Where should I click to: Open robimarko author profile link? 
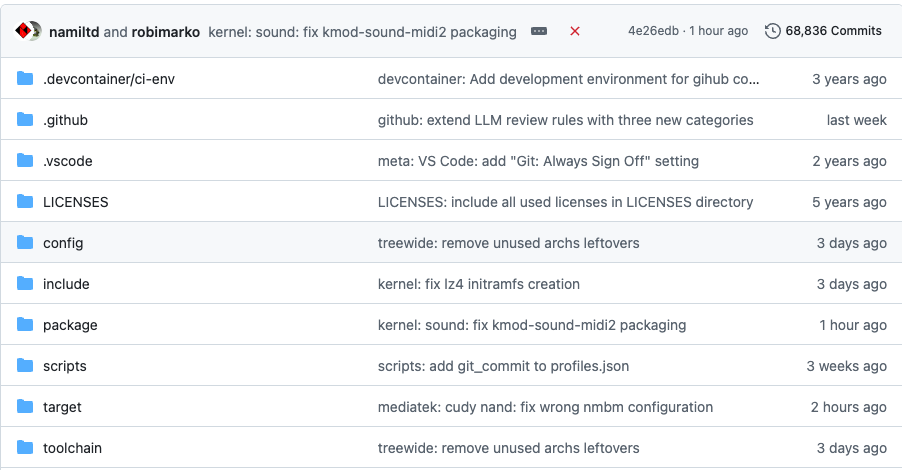[166, 32]
